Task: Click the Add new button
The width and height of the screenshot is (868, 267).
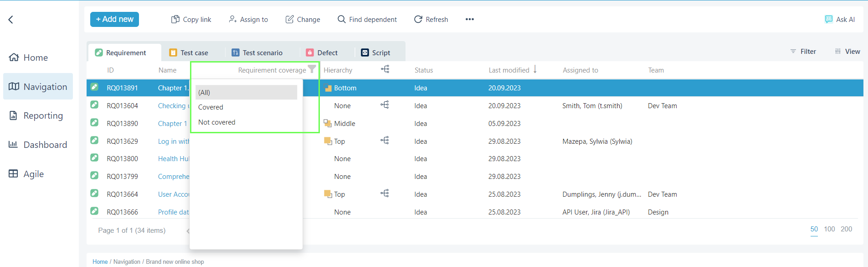Action: point(114,19)
